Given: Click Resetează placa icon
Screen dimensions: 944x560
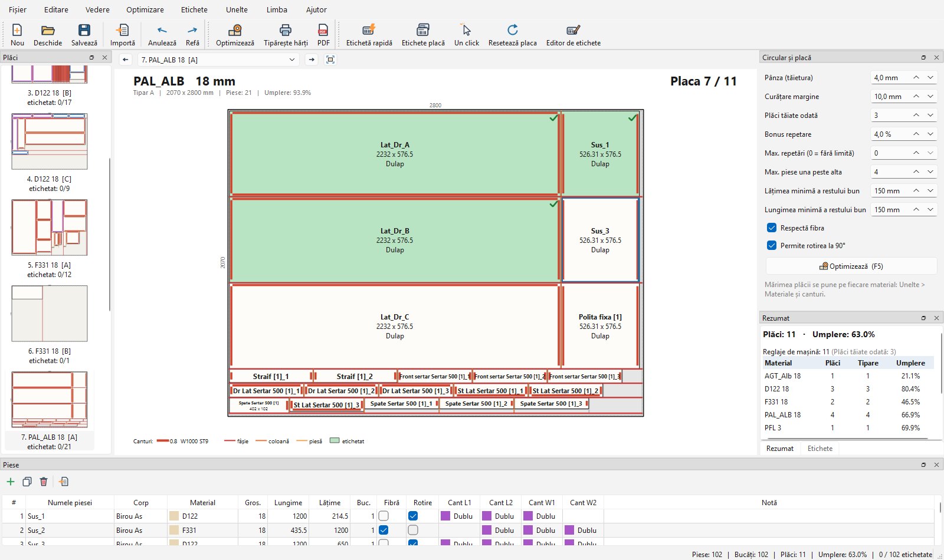Looking at the screenshot, I should (x=513, y=30).
